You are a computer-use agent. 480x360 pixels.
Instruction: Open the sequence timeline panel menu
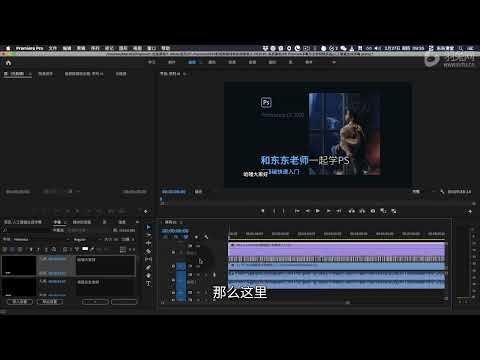click(182, 222)
